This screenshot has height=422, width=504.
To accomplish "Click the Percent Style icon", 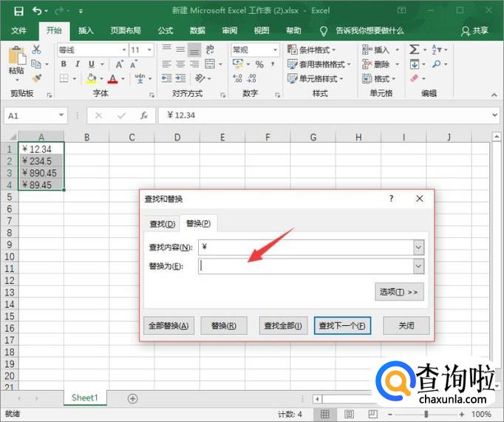I will 259,64.
